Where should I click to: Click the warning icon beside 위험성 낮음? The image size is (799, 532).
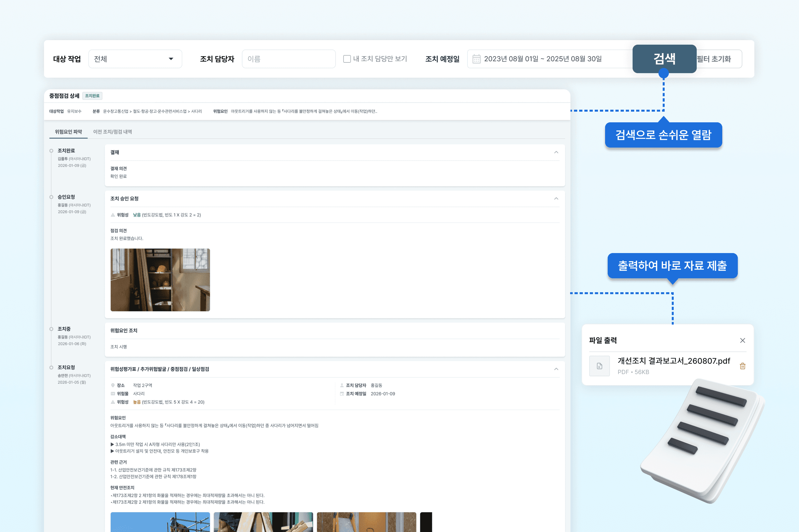[x=113, y=215]
